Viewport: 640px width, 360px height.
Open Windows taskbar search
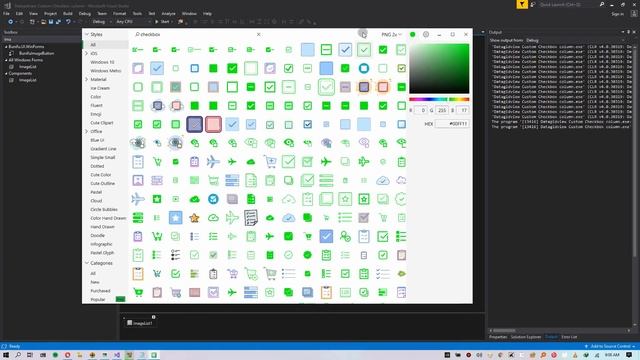18,355
